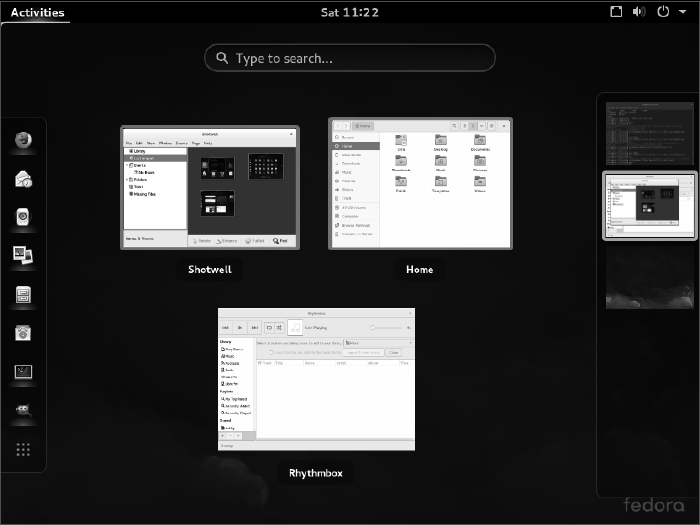This screenshot has width=700, height=525.
Task: Click the volume speaker icon
Action: point(639,12)
